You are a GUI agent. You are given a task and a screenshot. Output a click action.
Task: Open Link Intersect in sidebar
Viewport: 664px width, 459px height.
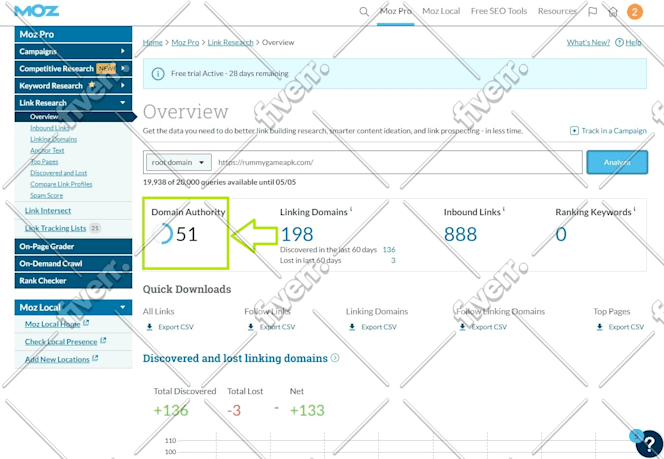[48, 210]
